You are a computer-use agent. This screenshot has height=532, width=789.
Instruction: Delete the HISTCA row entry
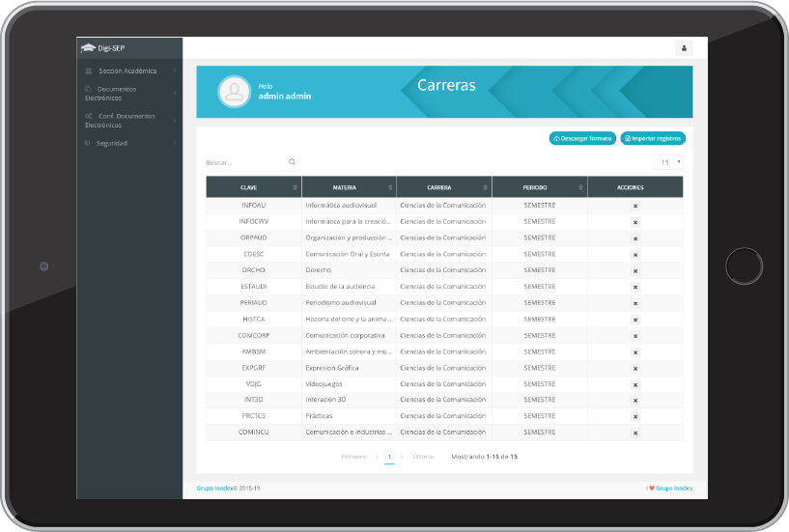coord(635,320)
